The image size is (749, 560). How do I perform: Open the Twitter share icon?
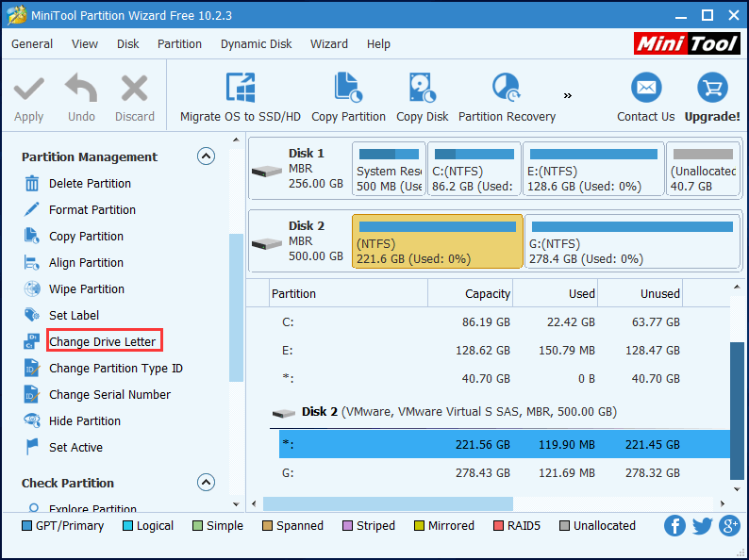pyautogui.click(x=702, y=526)
